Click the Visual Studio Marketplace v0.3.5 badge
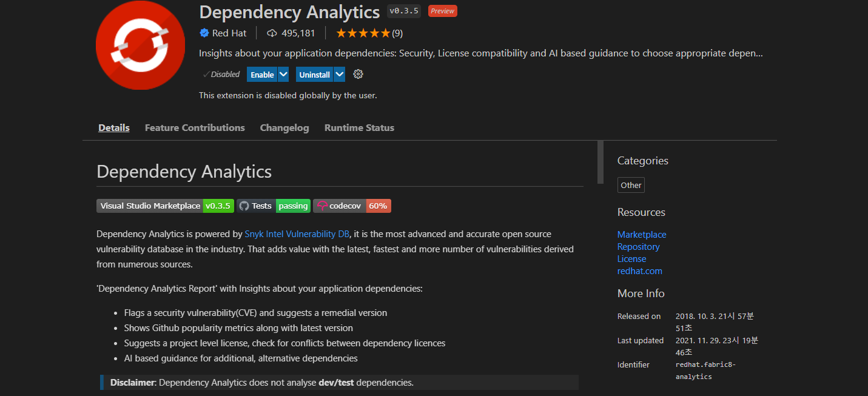This screenshot has height=396, width=868. coord(165,206)
